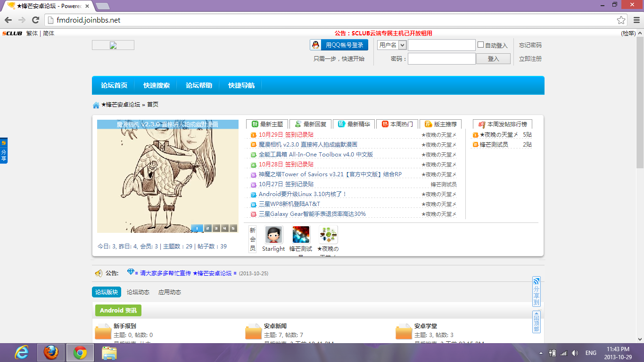Click the announcement speaker icon
644x362 pixels.
[99, 273]
